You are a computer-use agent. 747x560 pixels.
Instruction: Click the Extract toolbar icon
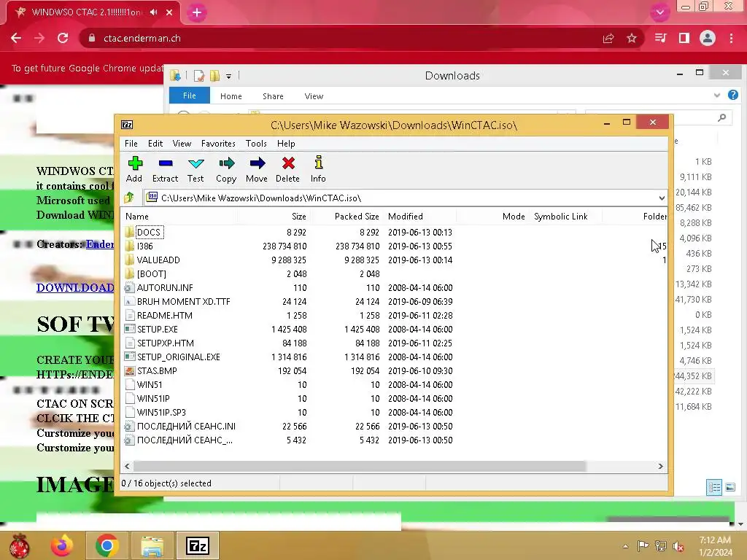pyautogui.click(x=165, y=169)
